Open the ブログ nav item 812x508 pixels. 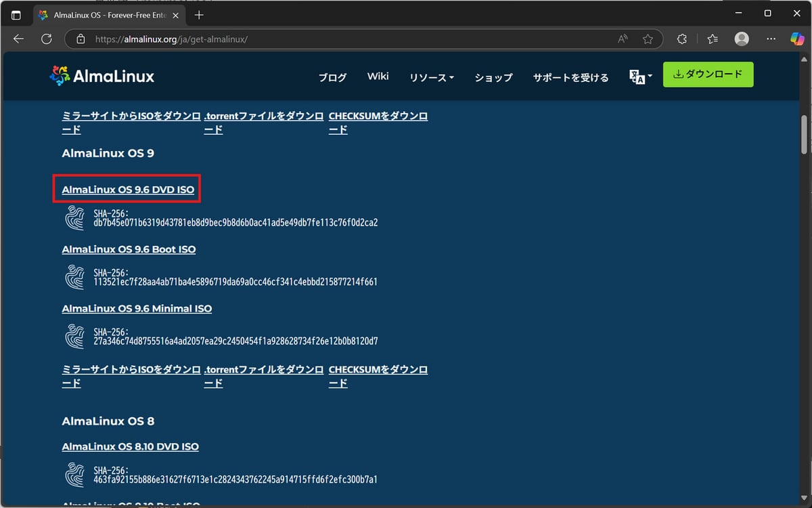pos(332,77)
